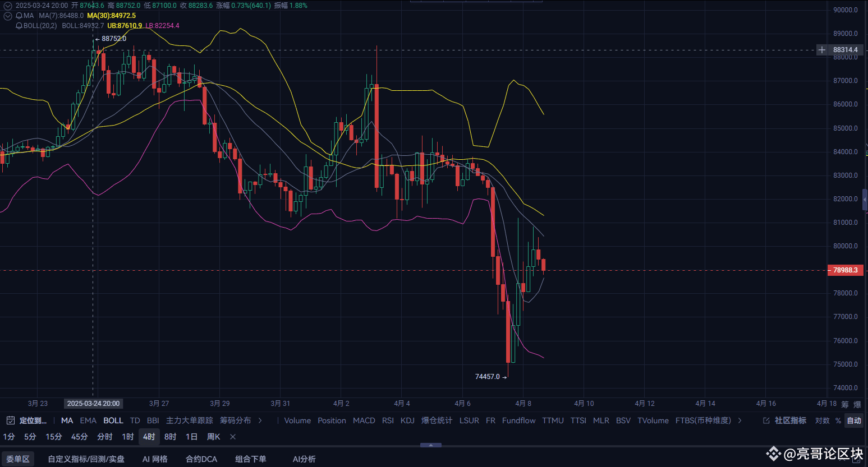868x467 pixels.
Task: Click the 爆 icon at the bottom right
Action: pyautogui.click(x=857, y=404)
